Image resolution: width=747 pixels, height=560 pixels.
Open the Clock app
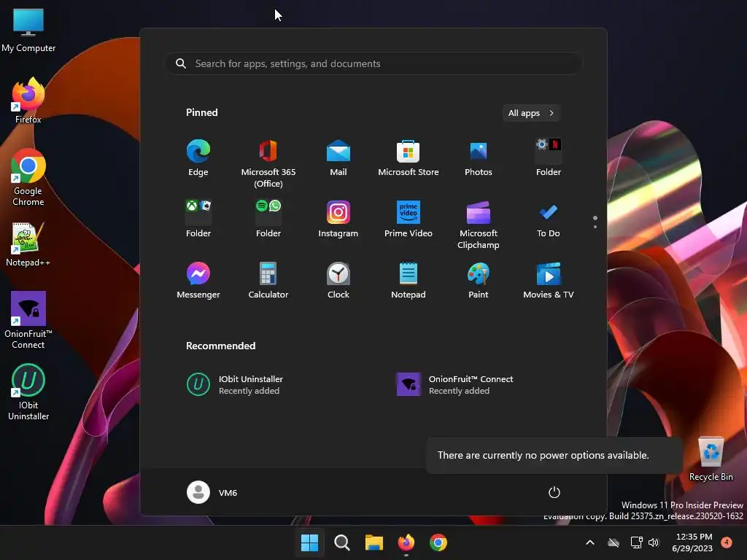[x=338, y=281]
